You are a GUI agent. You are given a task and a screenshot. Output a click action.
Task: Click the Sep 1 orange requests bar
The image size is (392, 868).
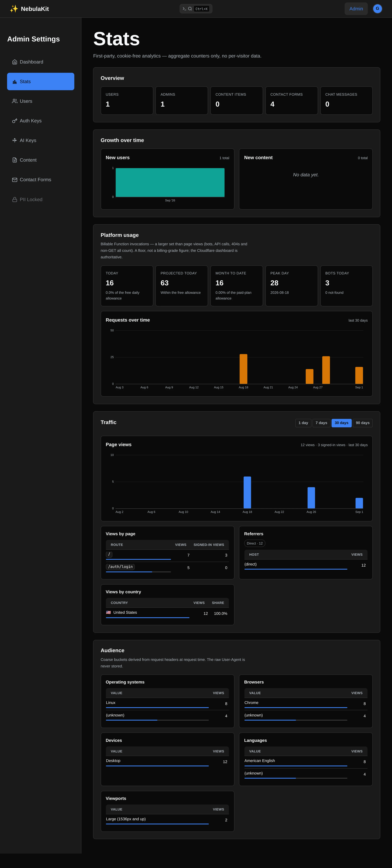[x=359, y=375]
